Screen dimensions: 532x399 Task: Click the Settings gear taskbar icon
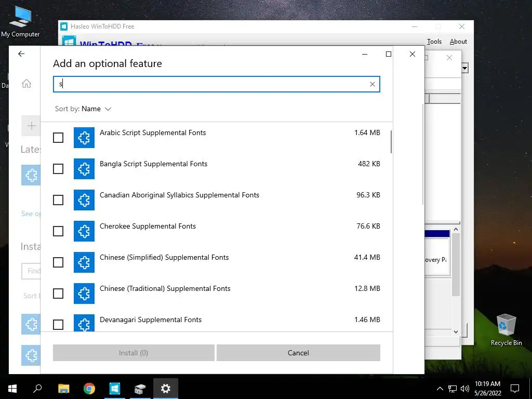pos(166,389)
